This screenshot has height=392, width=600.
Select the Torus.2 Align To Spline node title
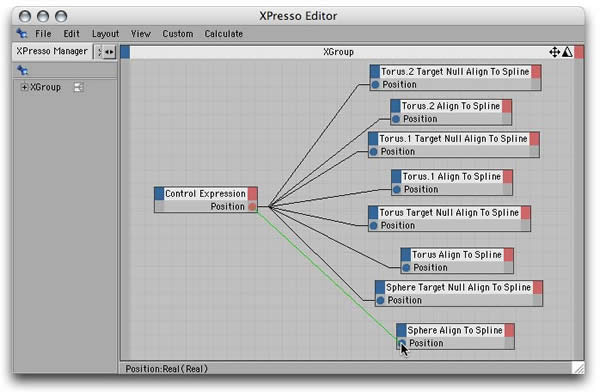451,106
